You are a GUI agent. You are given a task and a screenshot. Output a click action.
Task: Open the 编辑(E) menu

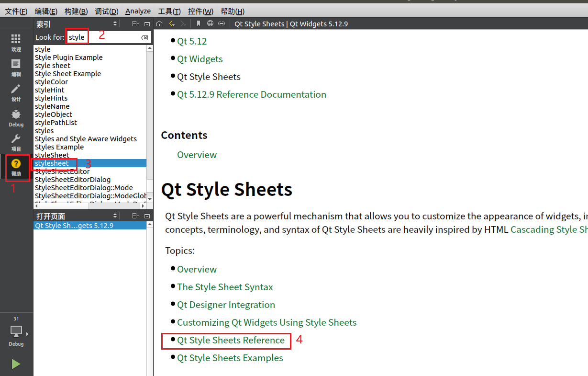46,11
